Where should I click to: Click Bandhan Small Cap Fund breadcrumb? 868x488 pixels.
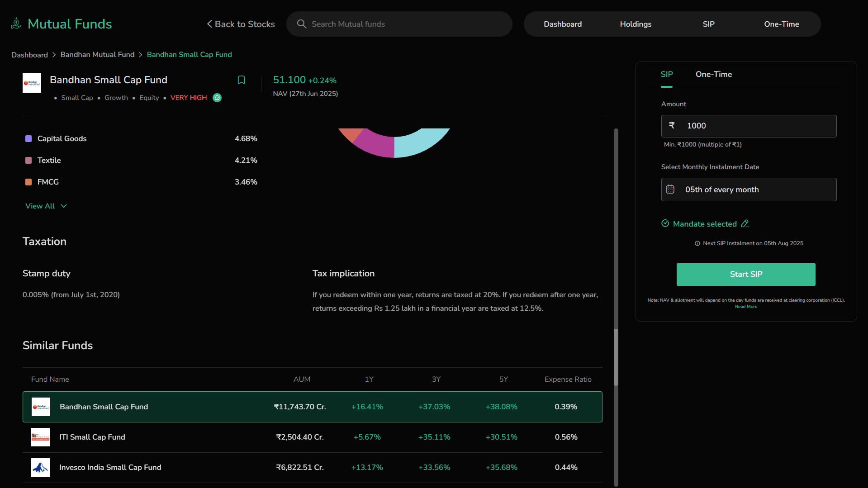[189, 55]
